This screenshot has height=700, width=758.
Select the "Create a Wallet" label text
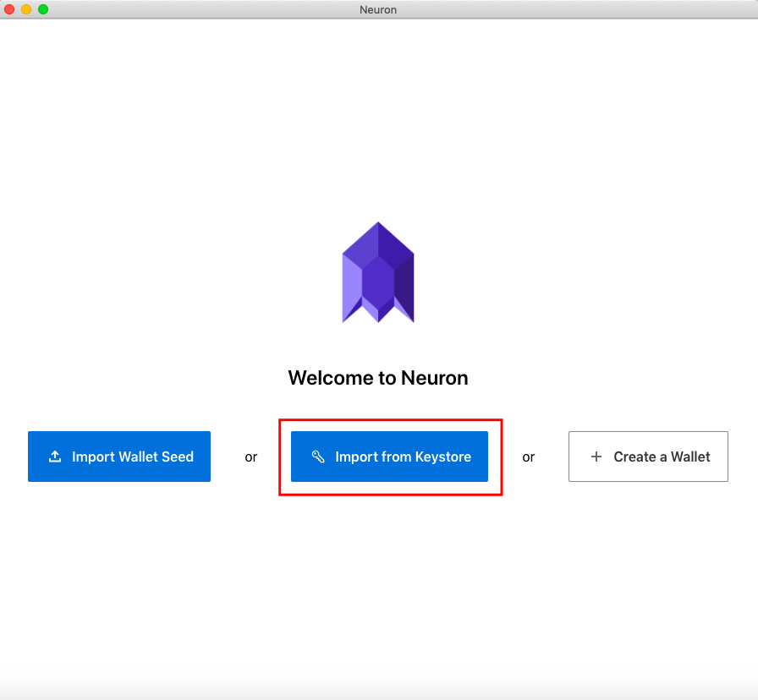[662, 457]
